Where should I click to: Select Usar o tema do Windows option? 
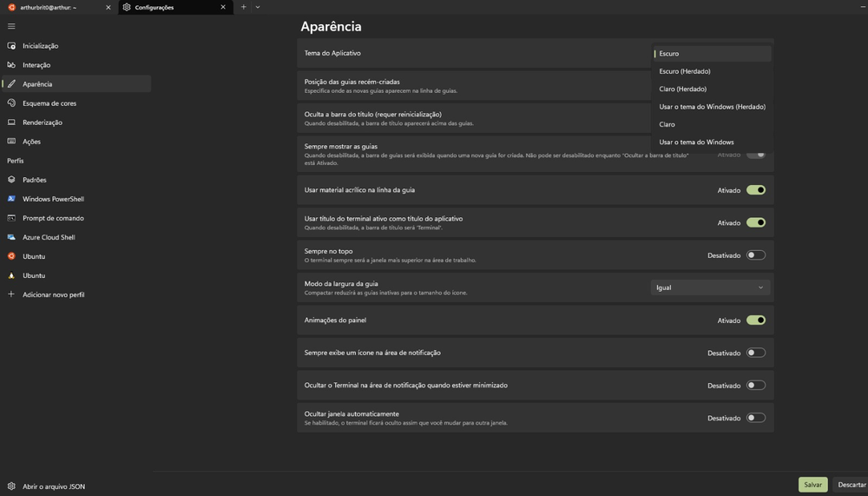(x=696, y=142)
